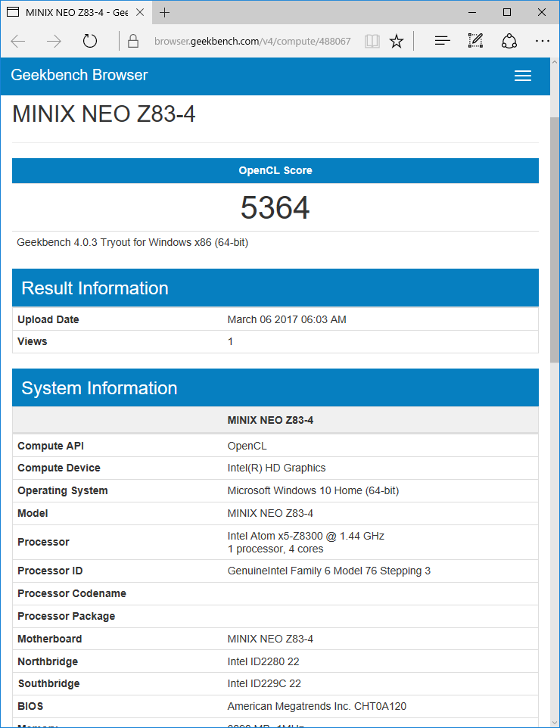Click the date March 06 2017 06:03 AM
Screen dimensions: 560x728
[x=287, y=319]
